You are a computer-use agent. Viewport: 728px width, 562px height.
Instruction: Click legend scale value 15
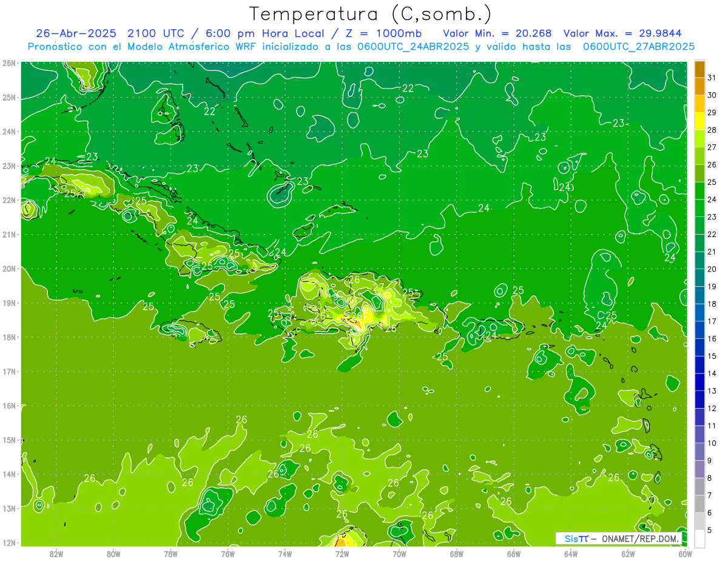click(712, 356)
